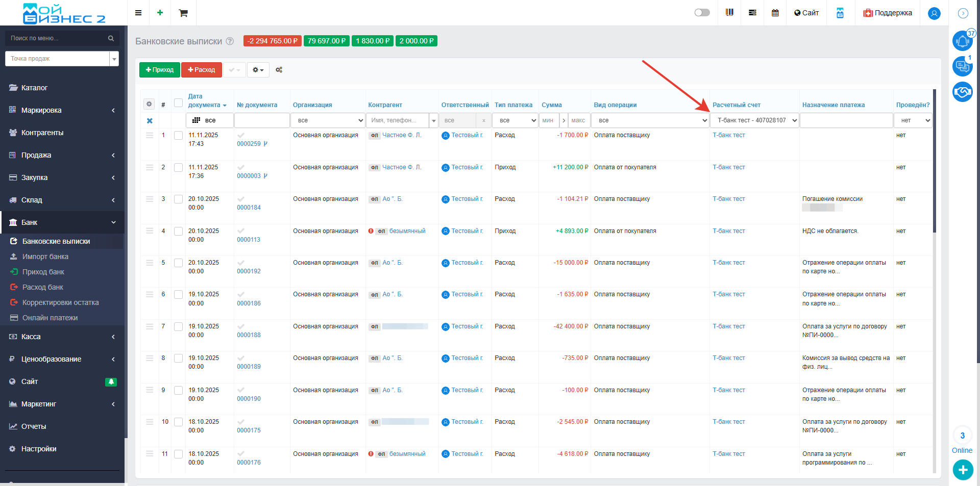Open the shopping cart icon in top bar
The width and height of the screenshot is (980, 486).
click(183, 13)
